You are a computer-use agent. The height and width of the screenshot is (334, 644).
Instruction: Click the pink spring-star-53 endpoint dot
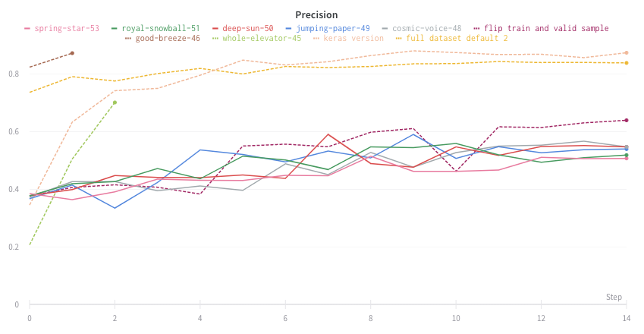(627, 159)
